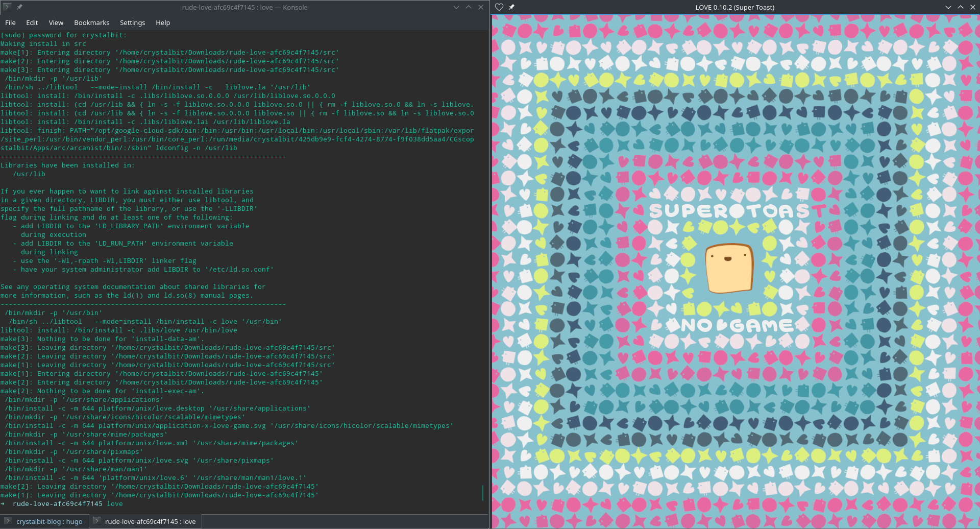Open the Settings menu in Konsole
The width and height of the screenshot is (980, 529).
click(133, 22)
